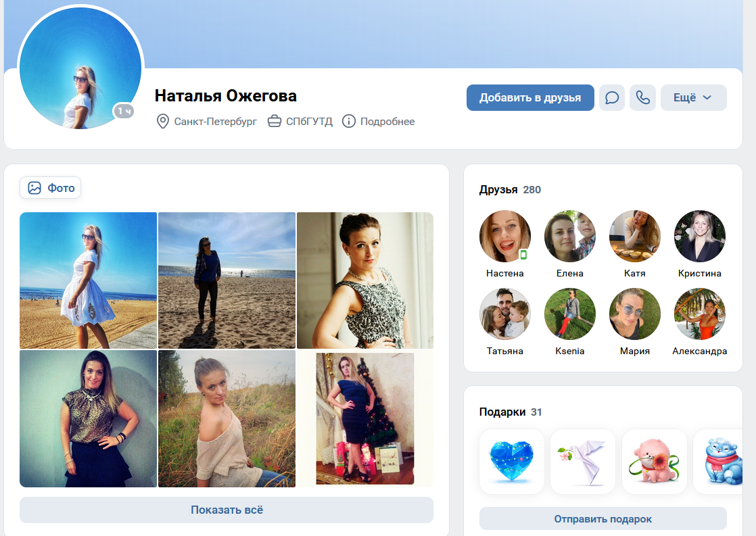The height and width of the screenshot is (536, 756).
Task: Open friend Елена's avatar
Action: pyautogui.click(x=570, y=236)
